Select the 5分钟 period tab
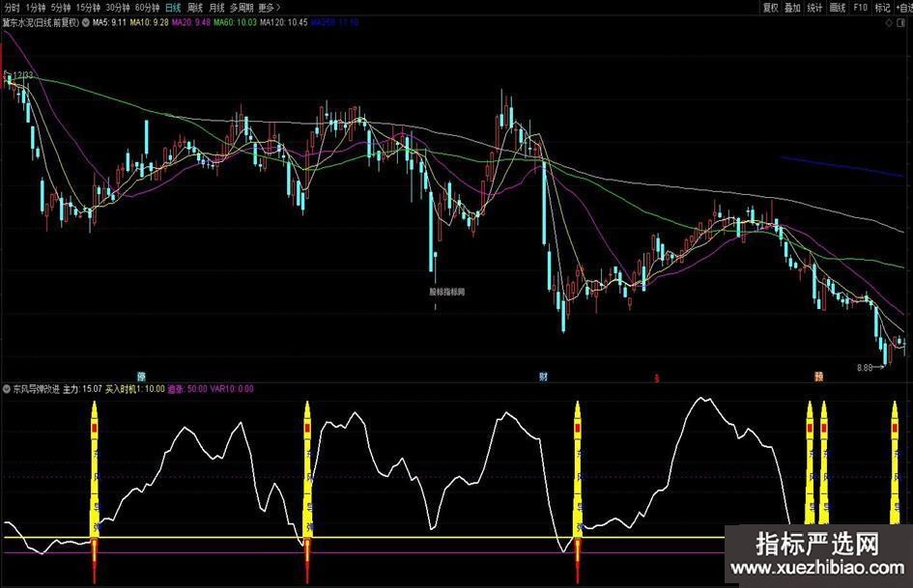The width and height of the screenshot is (913, 588). pyautogui.click(x=60, y=8)
